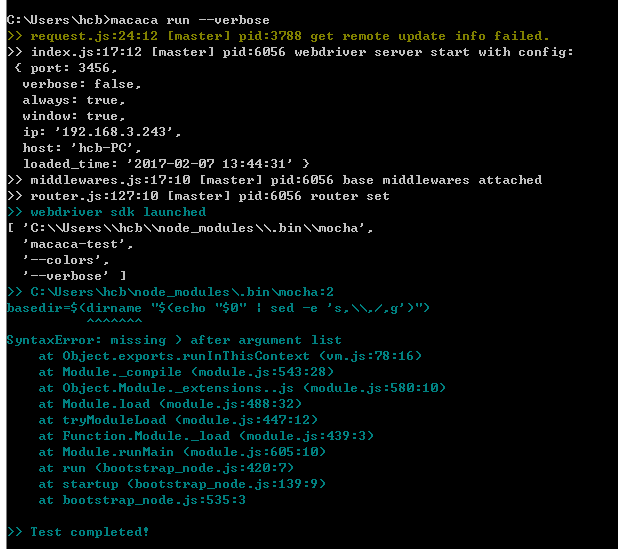Click the yellow 'get remote update info failed' line
This screenshot has width=618, height=549.
coord(278,36)
